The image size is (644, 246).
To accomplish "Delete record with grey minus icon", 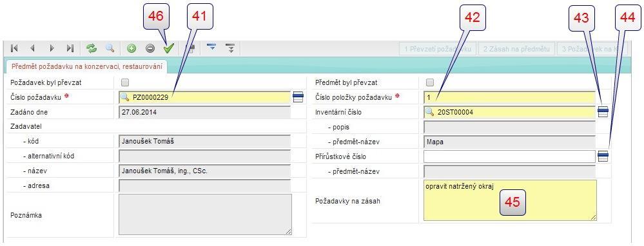I will click(150, 48).
